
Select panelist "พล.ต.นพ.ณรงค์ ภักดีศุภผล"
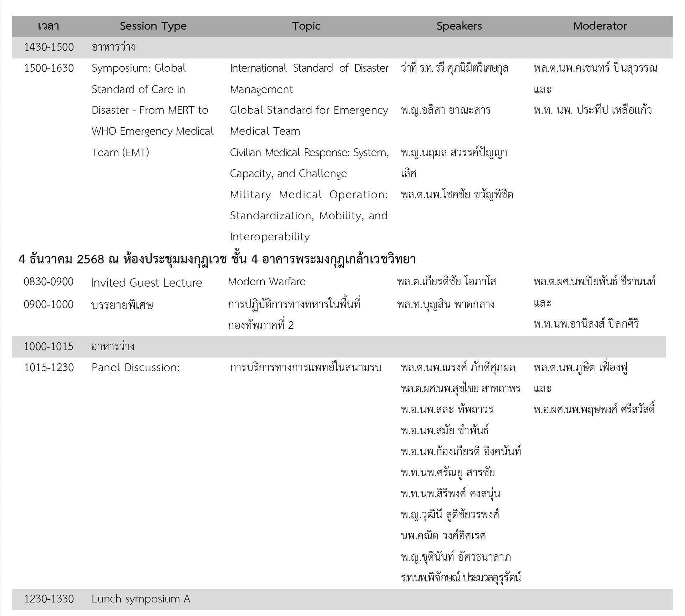tap(458, 368)
